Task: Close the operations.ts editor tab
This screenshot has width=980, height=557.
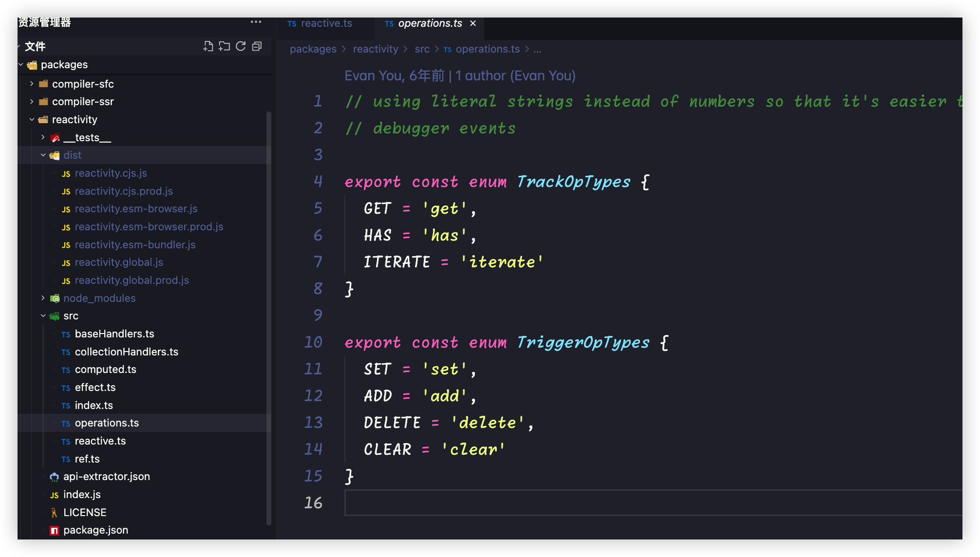Action: click(472, 23)
